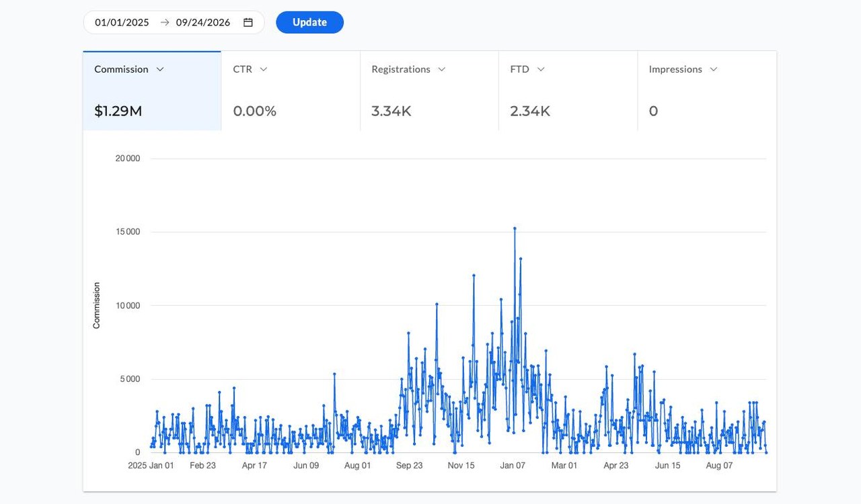Screen dimensions: 861x504
Task: Edit the end date 09/24/2026
Action: (203, 22)
